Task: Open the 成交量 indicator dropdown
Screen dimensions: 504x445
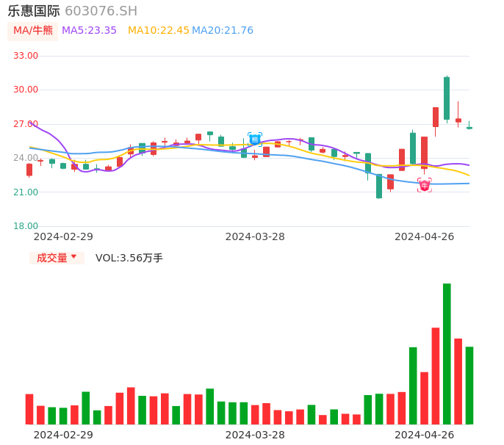Action: tap(57, 258)
